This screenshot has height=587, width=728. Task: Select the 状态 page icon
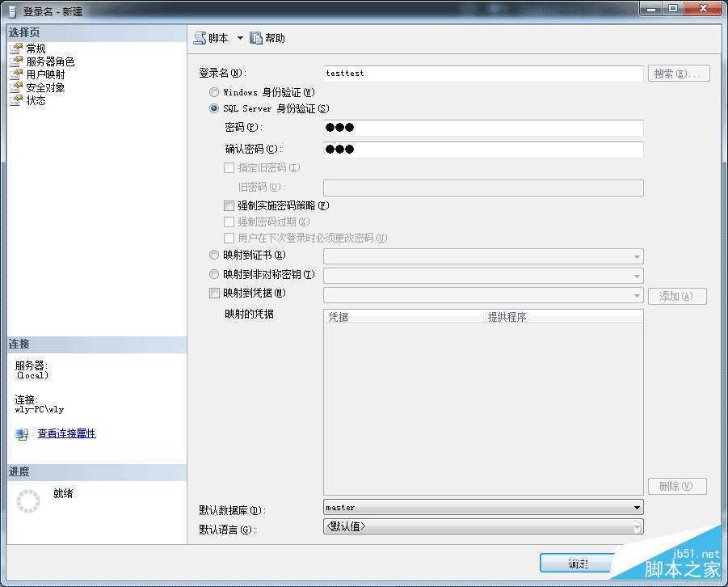[16, 100]
